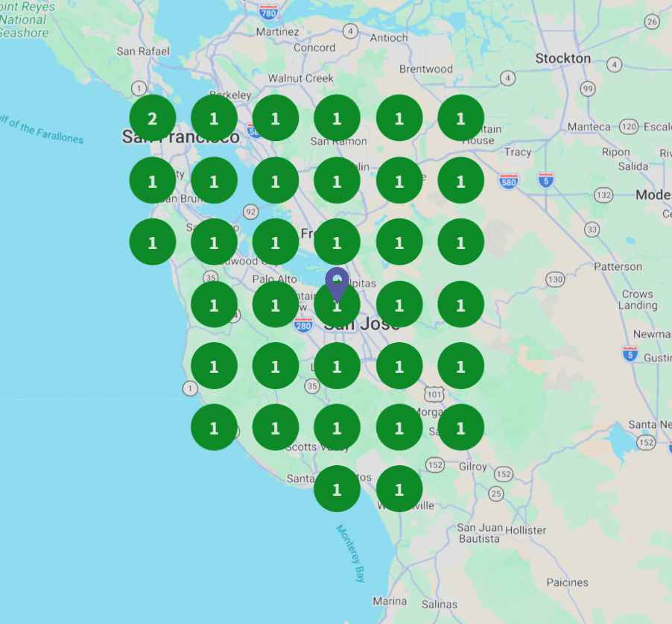672x624 pixels.
Task: Click the Route 92 highway shield
Action: pyautogui.click(x=250, y=212)
